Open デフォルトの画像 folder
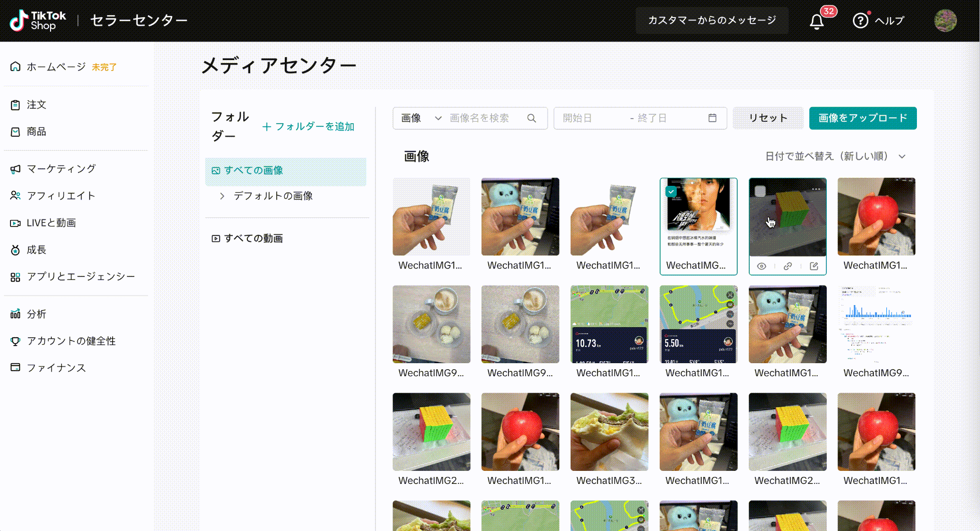Screen dimensions: 980x531 coord(273,196)
